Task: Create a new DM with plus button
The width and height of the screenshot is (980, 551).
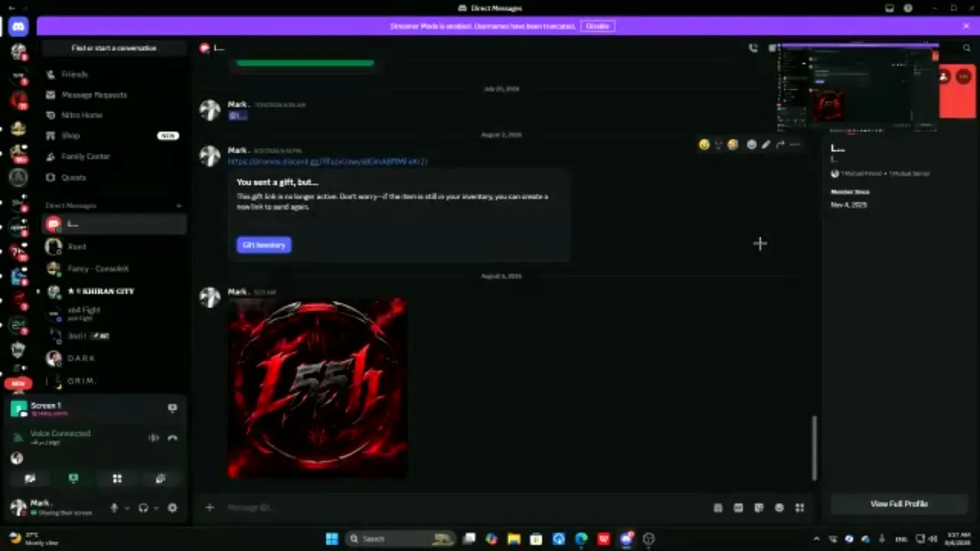Action: [178, 205]
